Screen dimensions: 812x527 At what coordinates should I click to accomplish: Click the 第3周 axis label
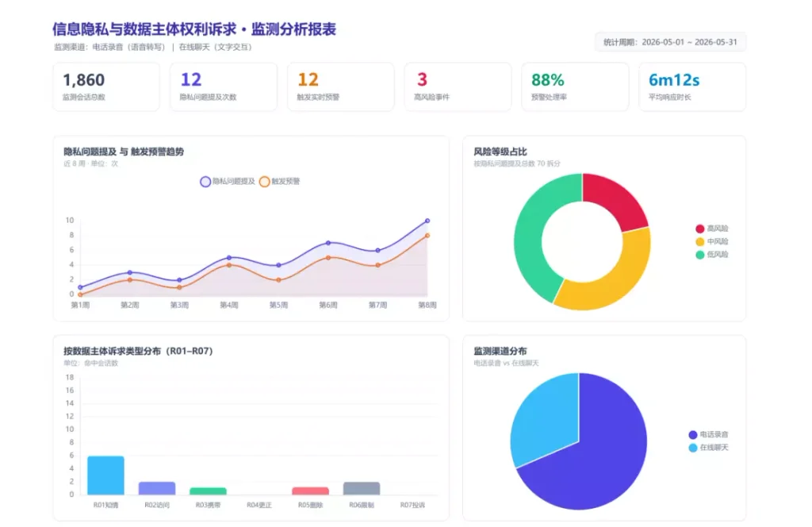click(x=179, y=306)
